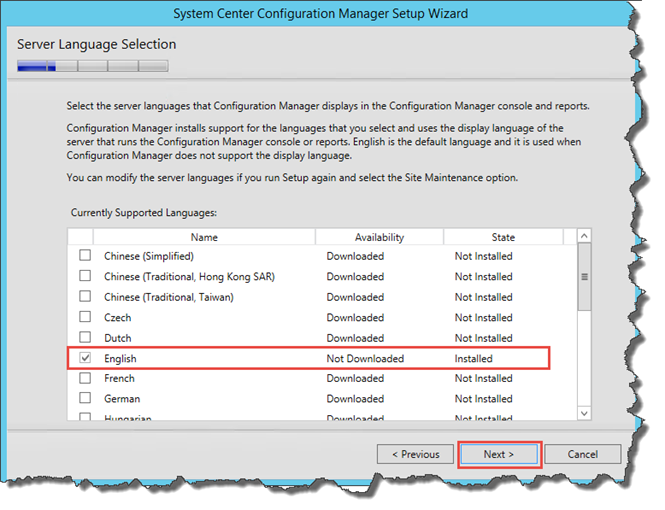Image resolution: width=665 pixels, height=510 pixels.
Task: Check the Chinese (Traditional, Hong Kong SAR) checkbox
Action: tap(85, 276)
